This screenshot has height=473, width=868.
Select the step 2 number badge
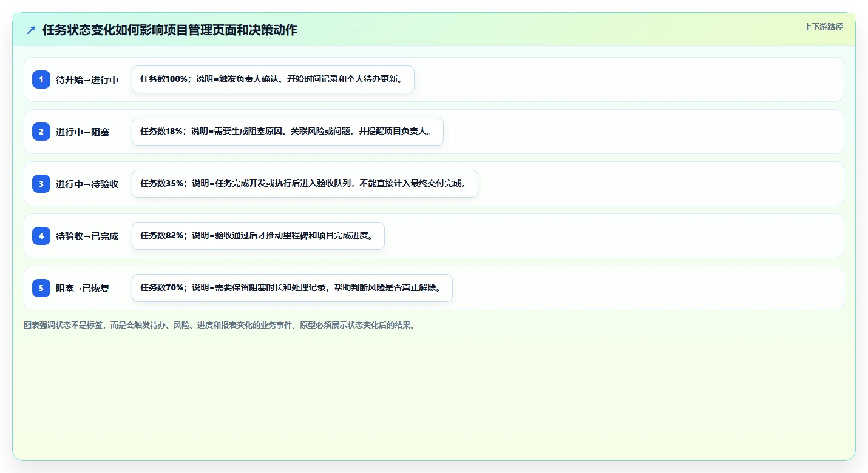point(41,132)
